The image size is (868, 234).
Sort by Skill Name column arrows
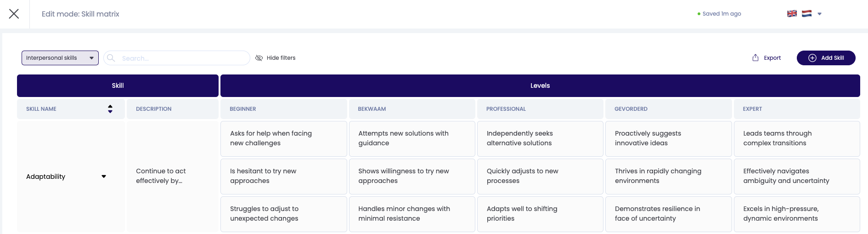[x=110, y=109]
